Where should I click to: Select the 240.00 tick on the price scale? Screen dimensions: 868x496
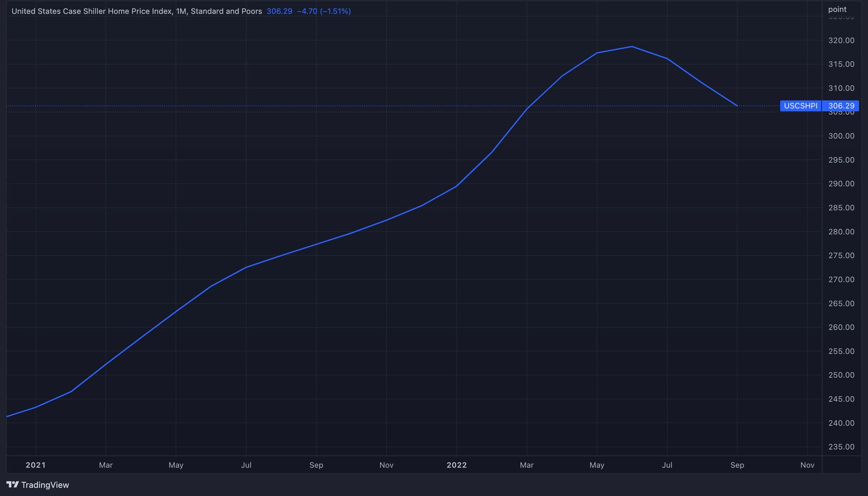pyautogui.click(x=841, y=423)
